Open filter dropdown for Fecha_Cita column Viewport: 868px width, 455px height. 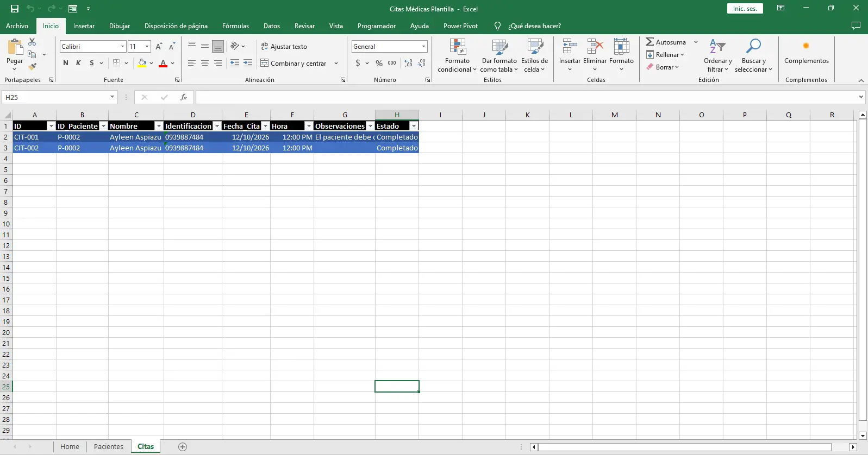pos(265,126)
